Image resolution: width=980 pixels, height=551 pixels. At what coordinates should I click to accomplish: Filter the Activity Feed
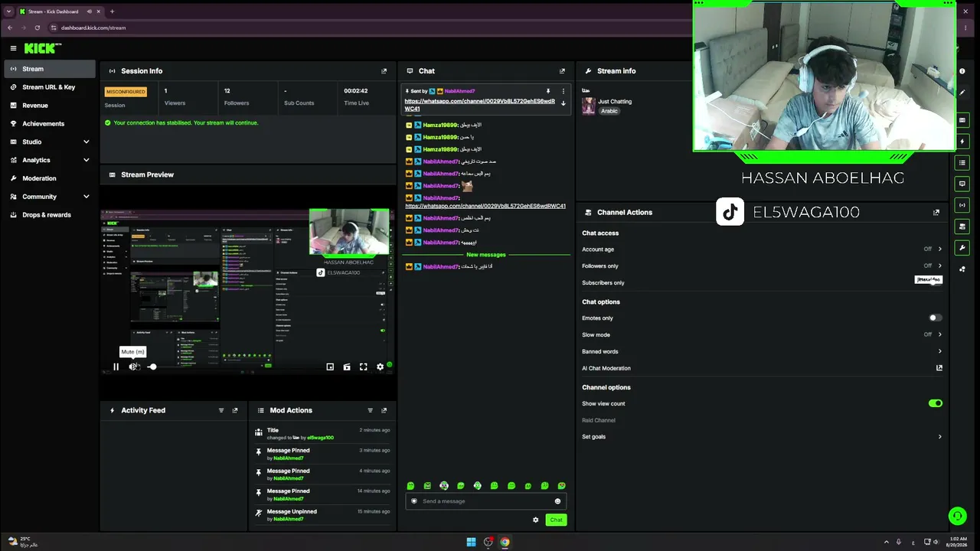(221, 410)
